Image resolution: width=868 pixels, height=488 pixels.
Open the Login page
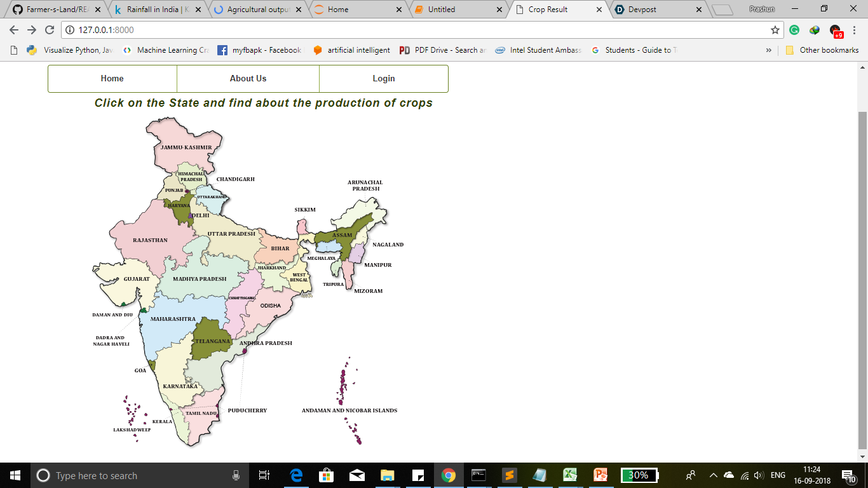(384, 78)
